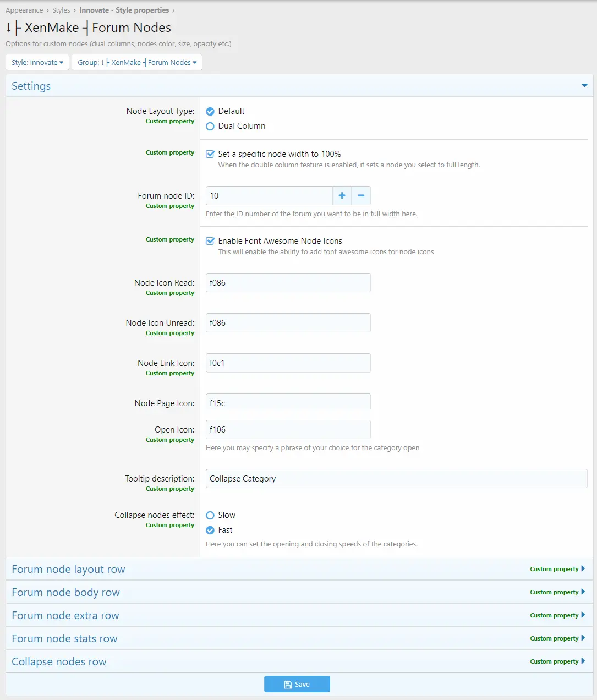
Task: Click the minus stepper for Forum node ID
Action: click(x=361, y=196)
